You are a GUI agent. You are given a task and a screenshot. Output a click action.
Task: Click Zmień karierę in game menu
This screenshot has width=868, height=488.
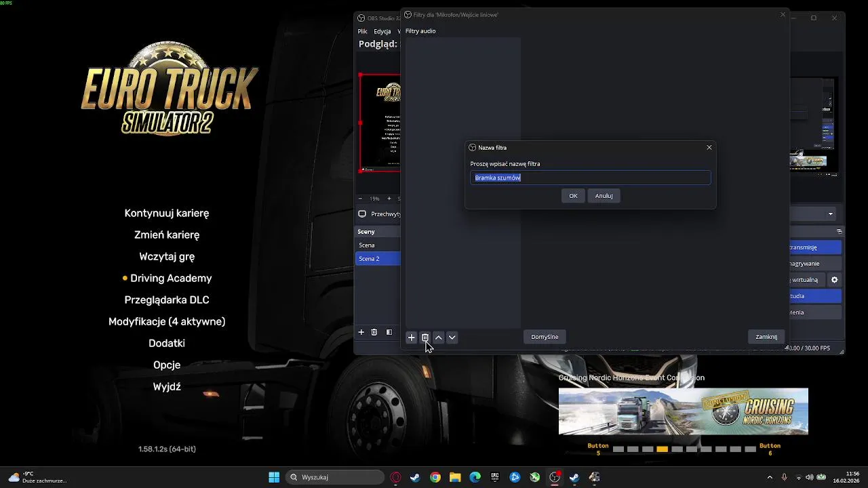point(167,235)
